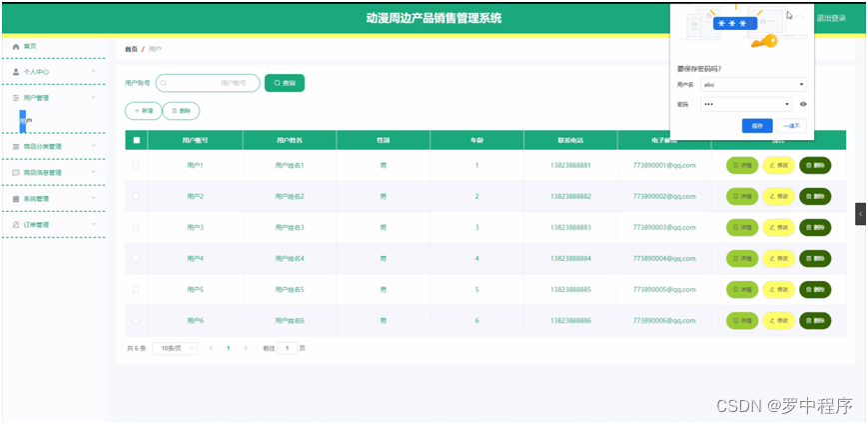Click 修改 for the 用户4 row
Image resolution: width=868 pixels, height=424 pixels.
point(778,258)
